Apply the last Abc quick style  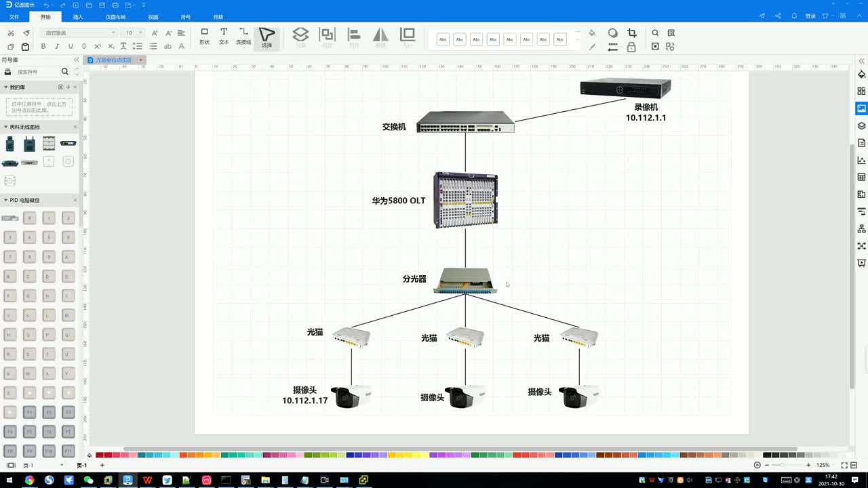(560, 39)
